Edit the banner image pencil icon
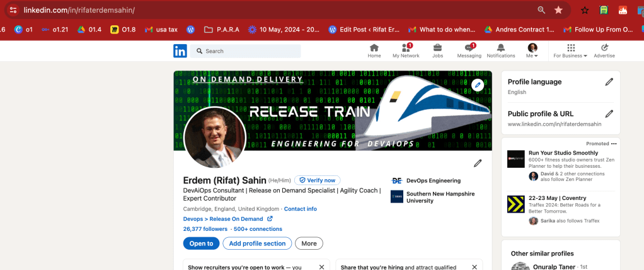The image size is (644, 270). tap(477, 85)
